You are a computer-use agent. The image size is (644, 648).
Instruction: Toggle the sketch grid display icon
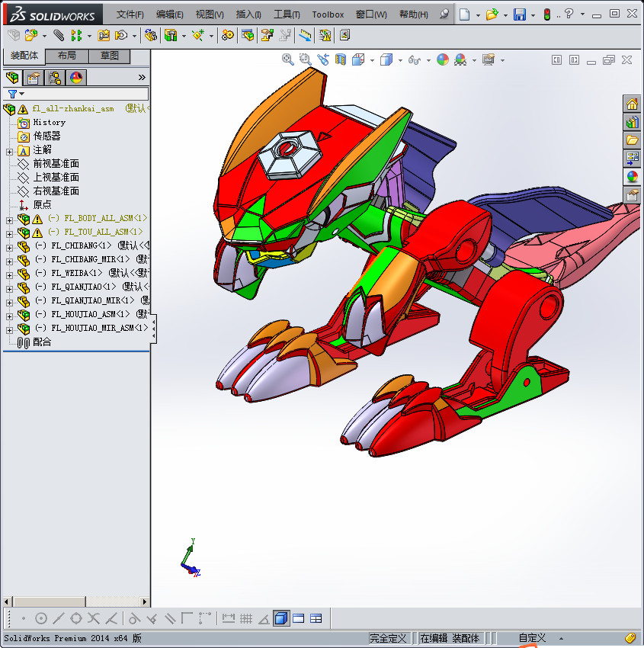click(246, 618)
